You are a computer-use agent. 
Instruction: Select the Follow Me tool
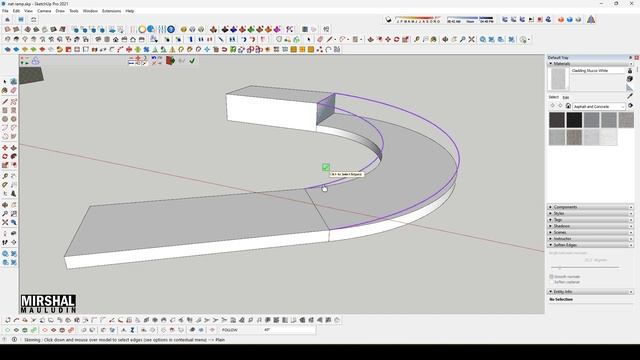(13, 156)
